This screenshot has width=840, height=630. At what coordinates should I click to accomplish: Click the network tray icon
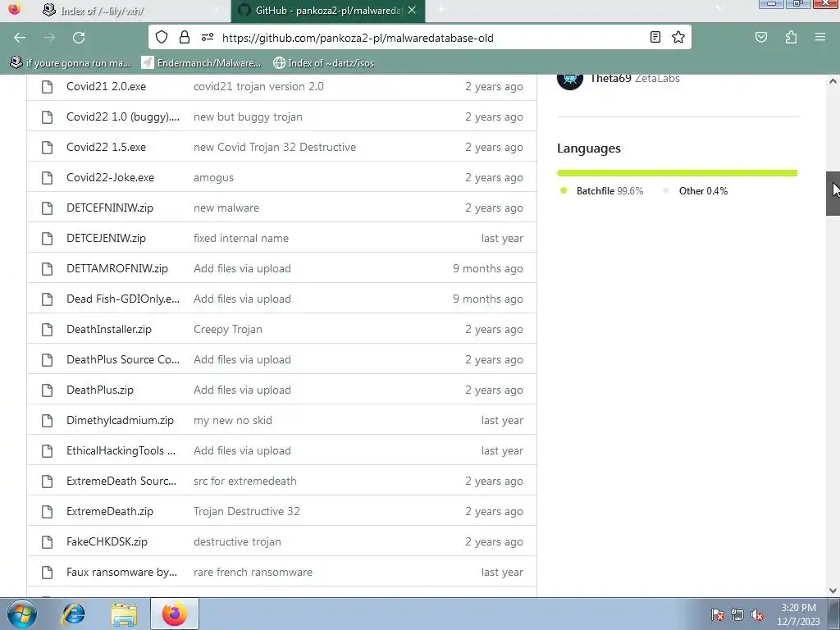click(x=737, y=614)
